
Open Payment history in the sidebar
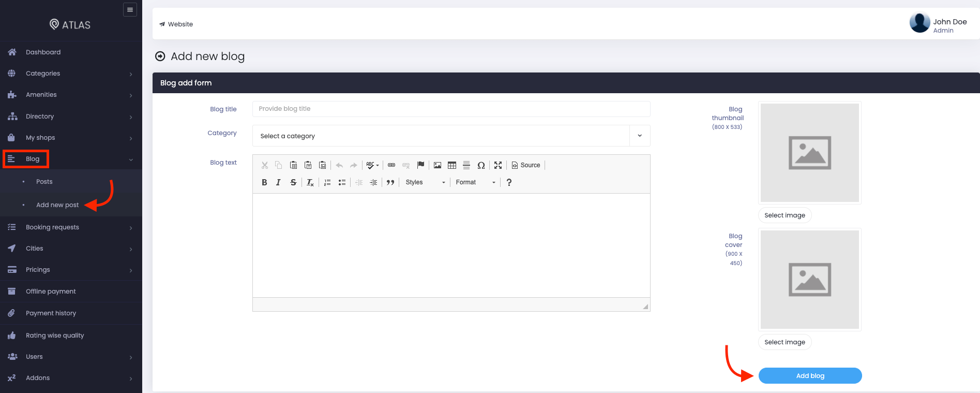coord(71,313)
